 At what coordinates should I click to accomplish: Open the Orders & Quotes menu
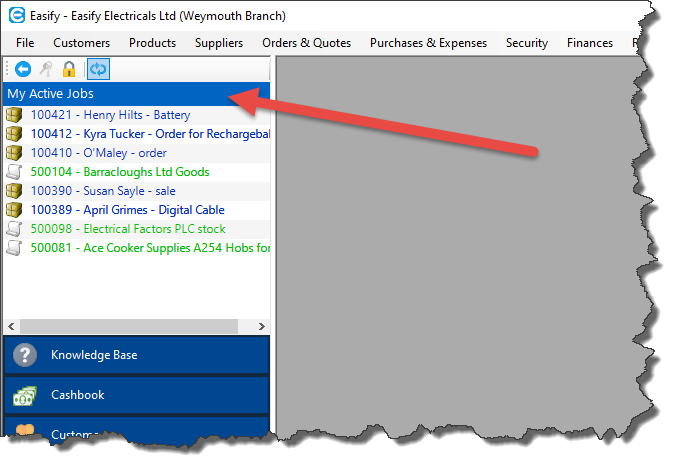click(x=306, y=43)
